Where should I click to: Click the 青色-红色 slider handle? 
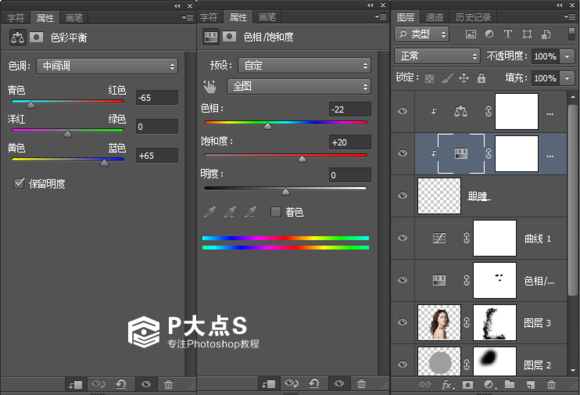[31, 105]
